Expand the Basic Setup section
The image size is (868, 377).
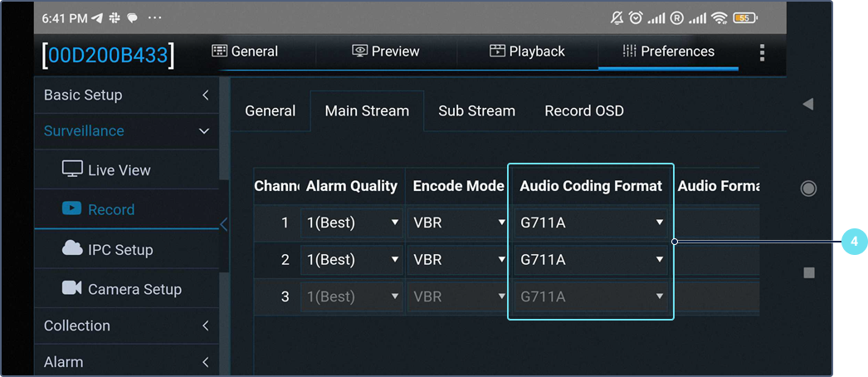point(126,95)
